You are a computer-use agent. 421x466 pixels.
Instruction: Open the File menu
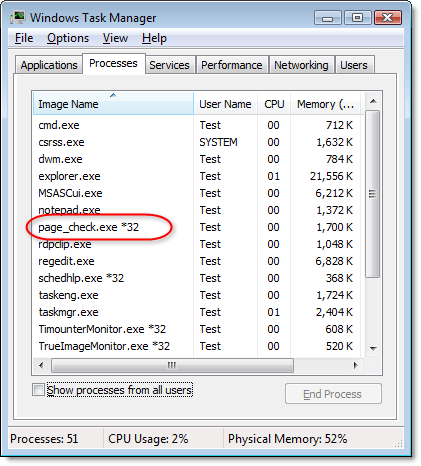(24, 38)
